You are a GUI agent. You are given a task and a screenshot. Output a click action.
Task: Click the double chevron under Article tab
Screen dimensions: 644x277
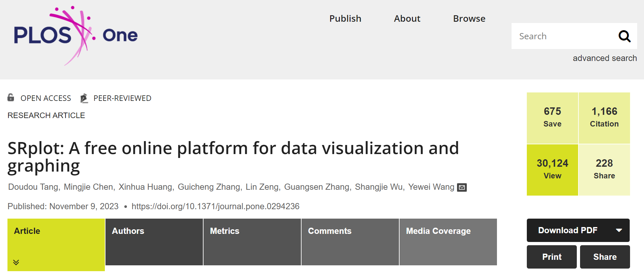(16, 262)
